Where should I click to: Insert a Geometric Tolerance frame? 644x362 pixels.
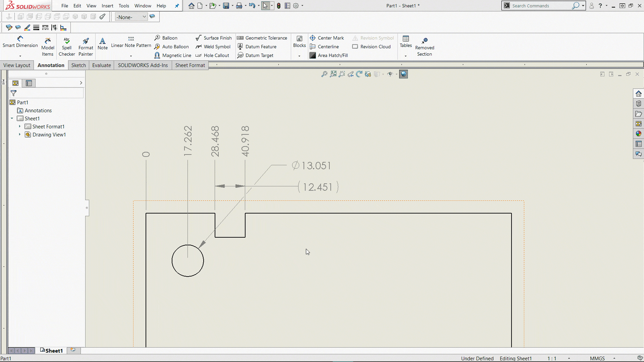click(x=262, y=38)
